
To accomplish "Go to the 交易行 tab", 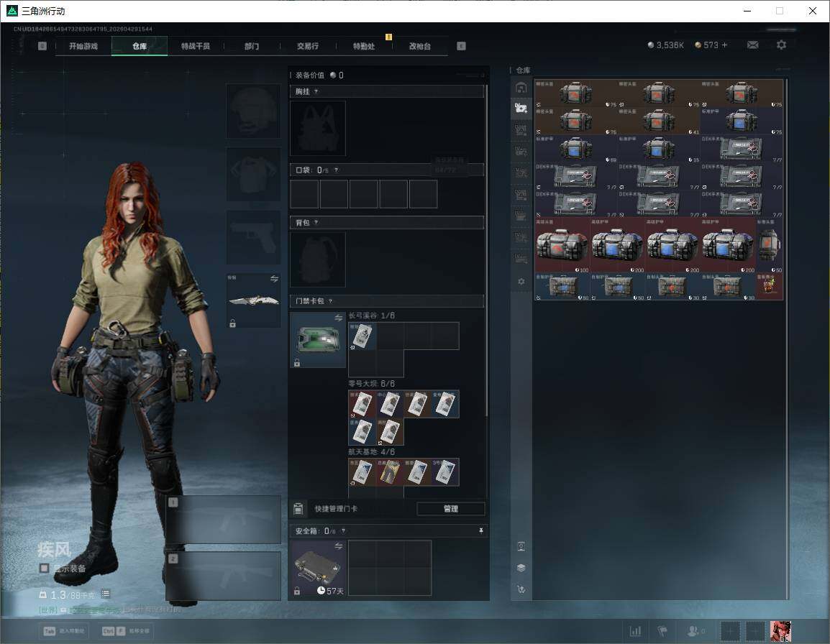I will [308, 46].
